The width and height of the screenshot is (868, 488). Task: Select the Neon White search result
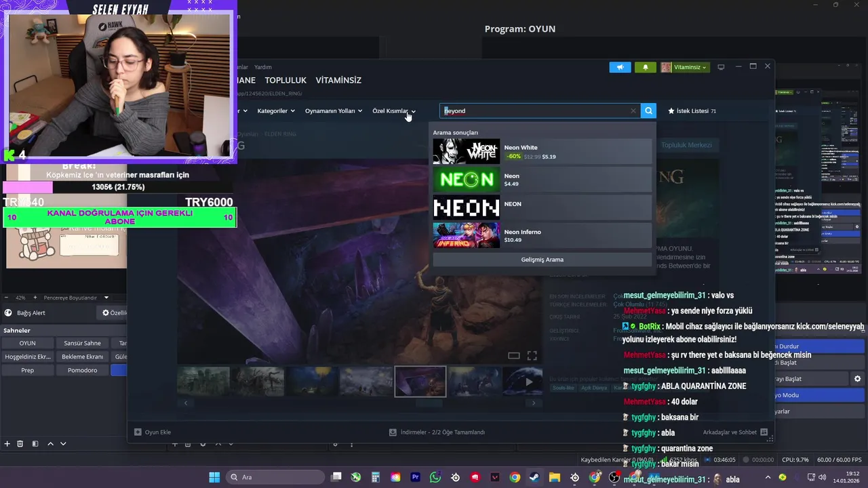(x=542, y=152)
